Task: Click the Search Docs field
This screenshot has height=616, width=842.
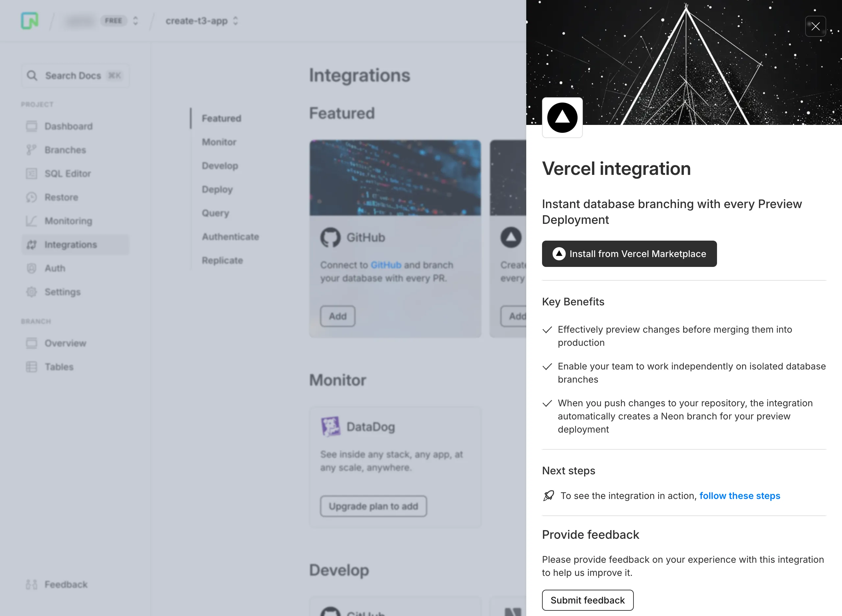Action: pos(75,76)
